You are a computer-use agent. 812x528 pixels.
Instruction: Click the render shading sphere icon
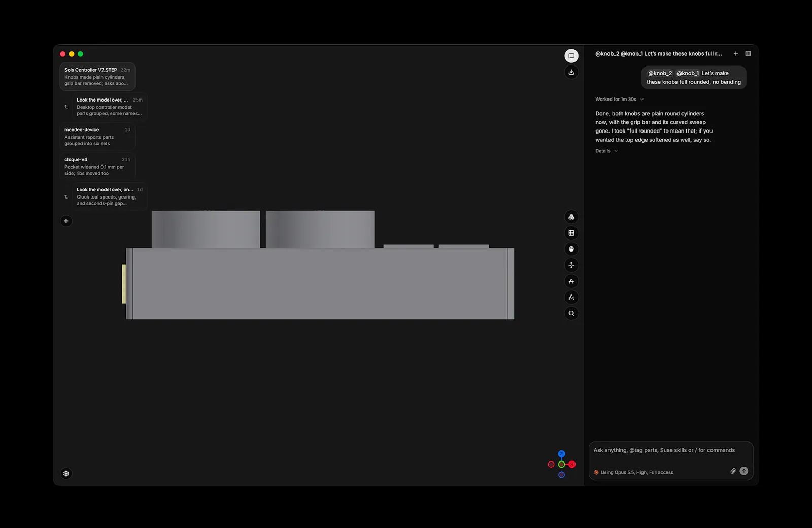(x=571, y=249)
